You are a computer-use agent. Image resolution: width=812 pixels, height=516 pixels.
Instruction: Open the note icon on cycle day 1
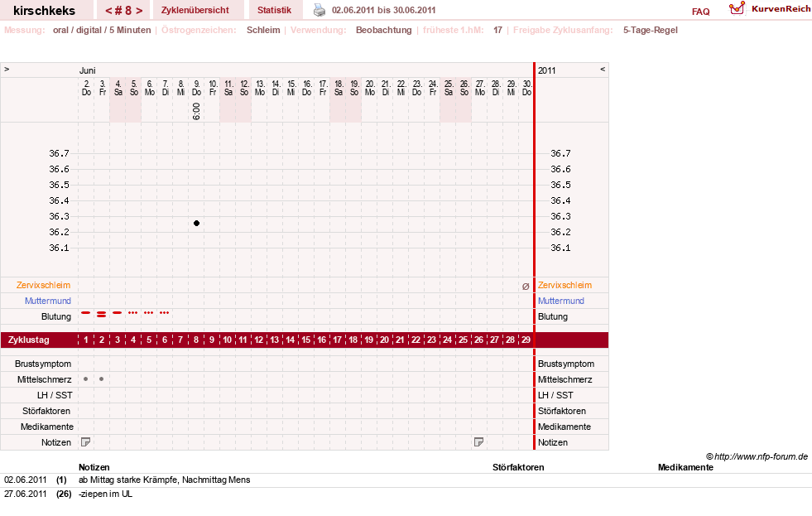[x=86, y=442]
